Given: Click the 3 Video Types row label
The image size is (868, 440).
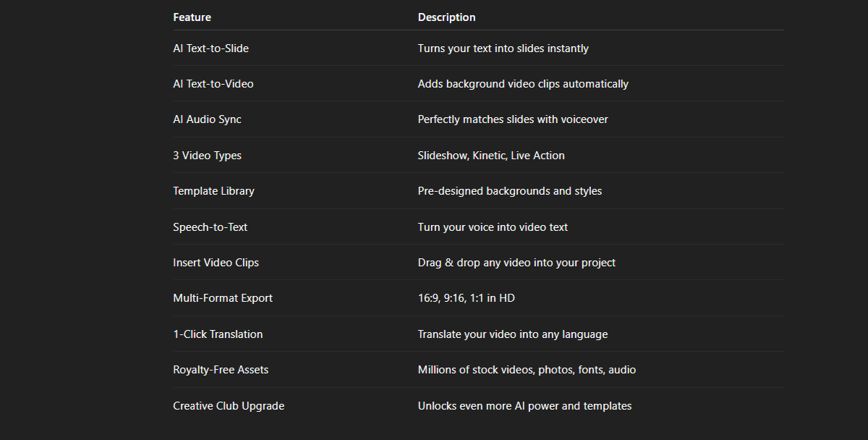Looking at the screenshot, I should [208, 156].
